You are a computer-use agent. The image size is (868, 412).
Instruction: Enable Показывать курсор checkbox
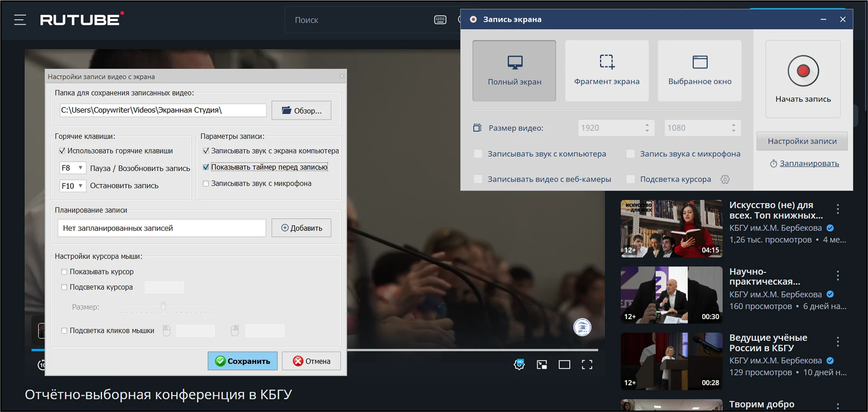click(64, 272)
